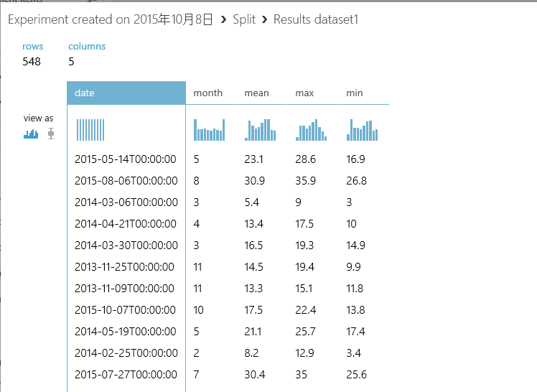Image resolution: width=537 pixels, height=392 pixels.
Task: Click max value 22.4
Action: pyautogui.click(x=306, y=310)
